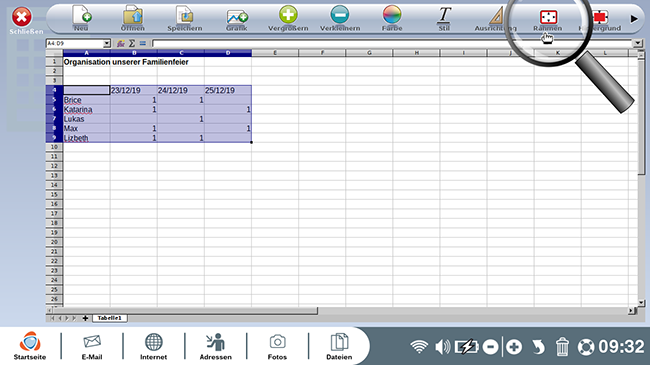Expand the cell name box dropdown
650x365 pixels.
(107, 43)
